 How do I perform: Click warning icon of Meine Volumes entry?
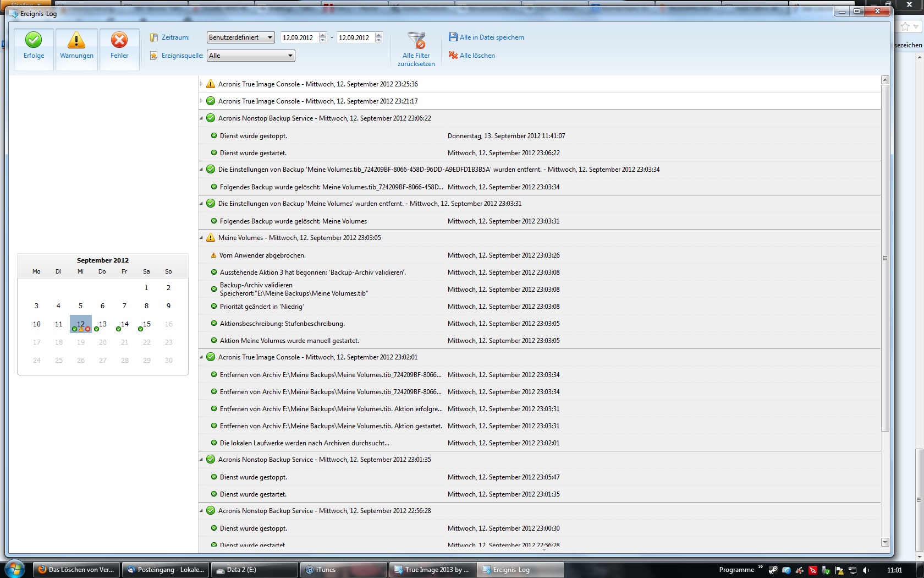click(211, 238)
